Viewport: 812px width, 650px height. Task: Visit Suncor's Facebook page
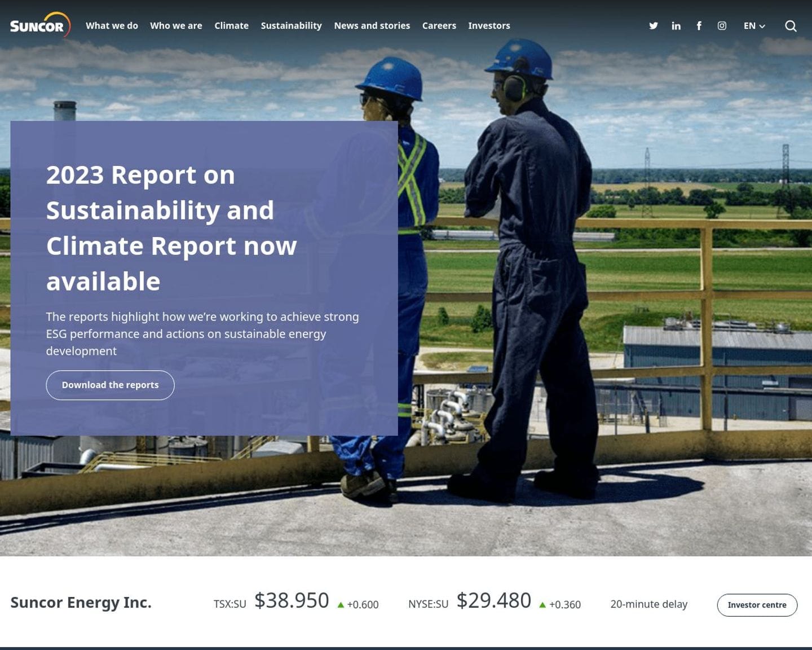699,26
